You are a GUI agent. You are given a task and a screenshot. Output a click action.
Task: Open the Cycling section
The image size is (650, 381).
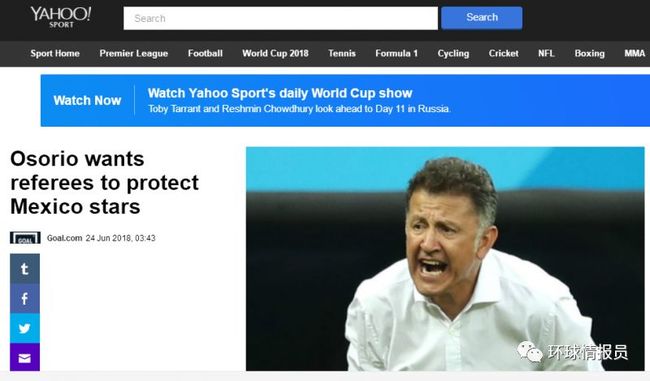453,53
